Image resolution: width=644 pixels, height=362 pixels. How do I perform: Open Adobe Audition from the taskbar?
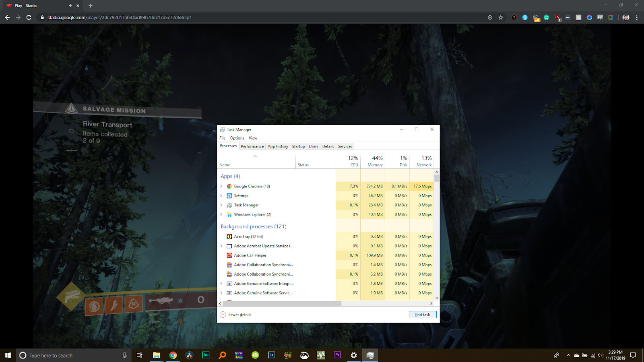click(x=206, y=355)
